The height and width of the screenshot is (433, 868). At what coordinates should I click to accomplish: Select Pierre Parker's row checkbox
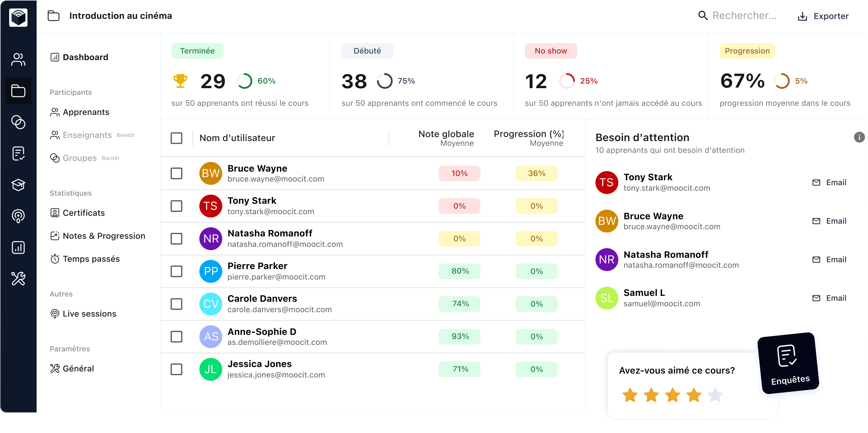176,271
